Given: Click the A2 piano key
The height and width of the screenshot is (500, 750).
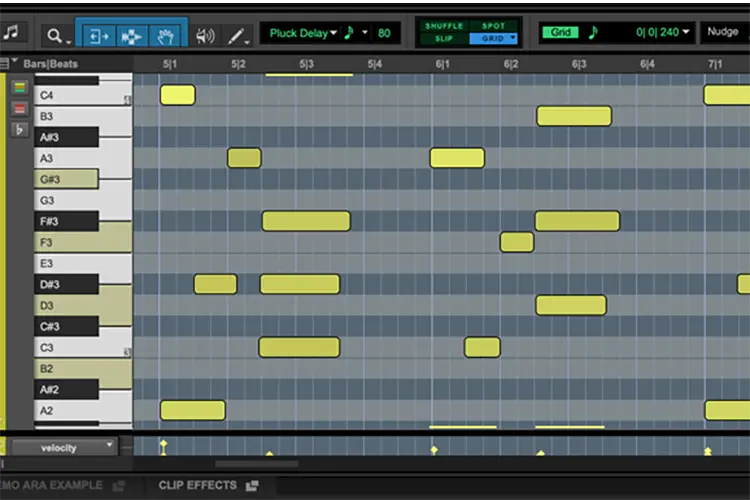Looking at the screenshot, I should point(83,411).
